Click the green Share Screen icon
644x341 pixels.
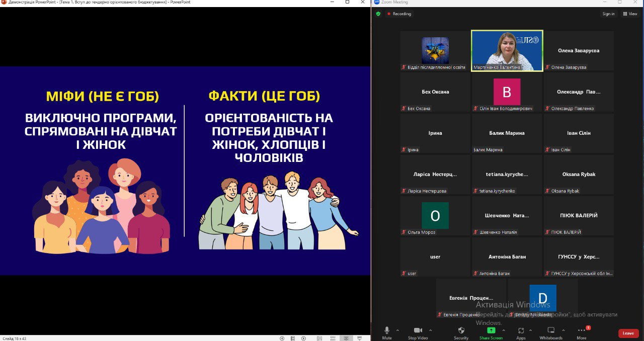point(491,330)
